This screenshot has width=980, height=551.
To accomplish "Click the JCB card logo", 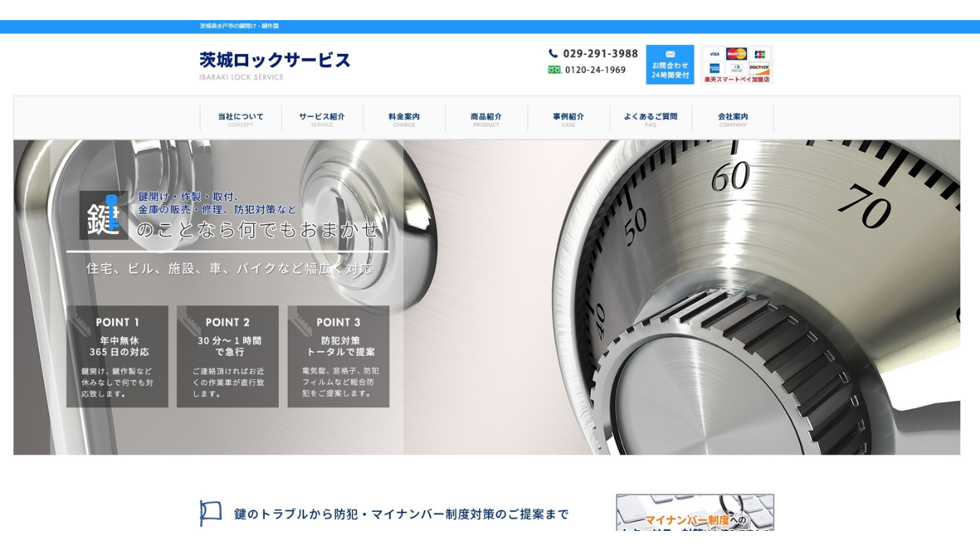I will tap(760, 54).
